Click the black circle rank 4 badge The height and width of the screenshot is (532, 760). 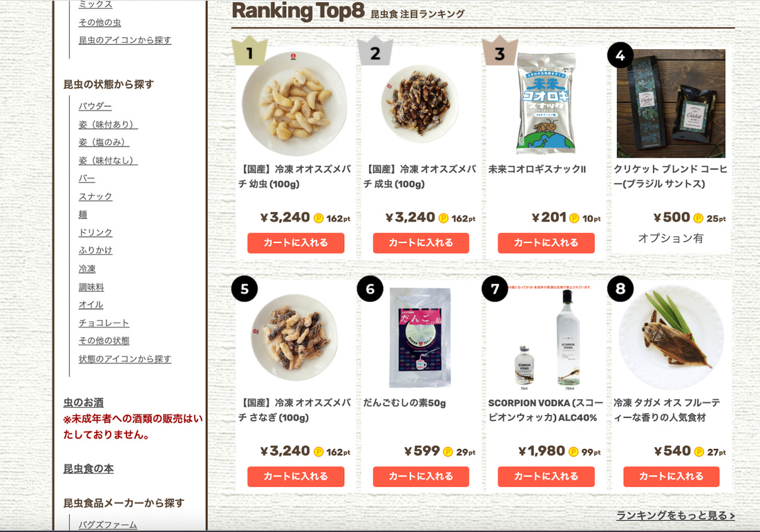(620, 55)
